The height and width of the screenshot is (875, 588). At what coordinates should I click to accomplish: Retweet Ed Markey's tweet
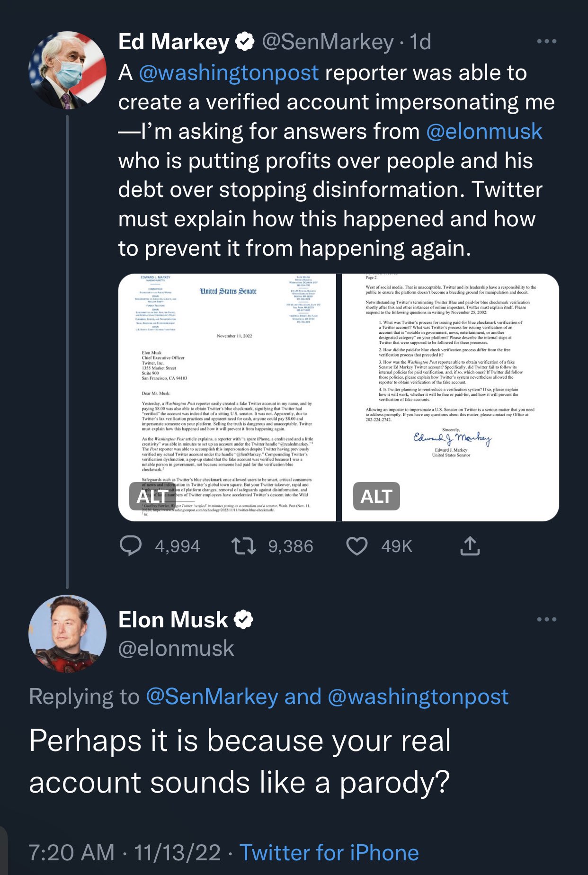[244, 546]
